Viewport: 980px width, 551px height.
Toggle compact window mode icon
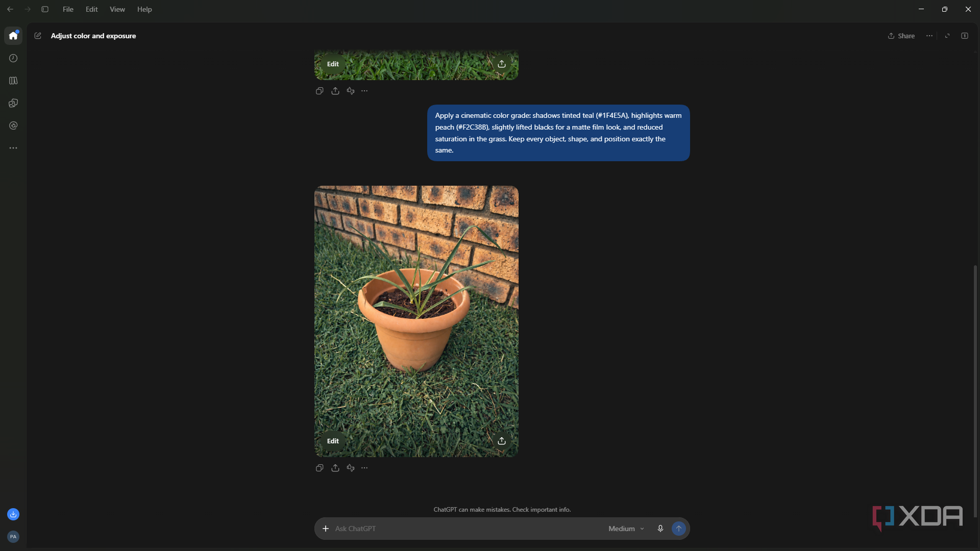click(x=947, y=36)
